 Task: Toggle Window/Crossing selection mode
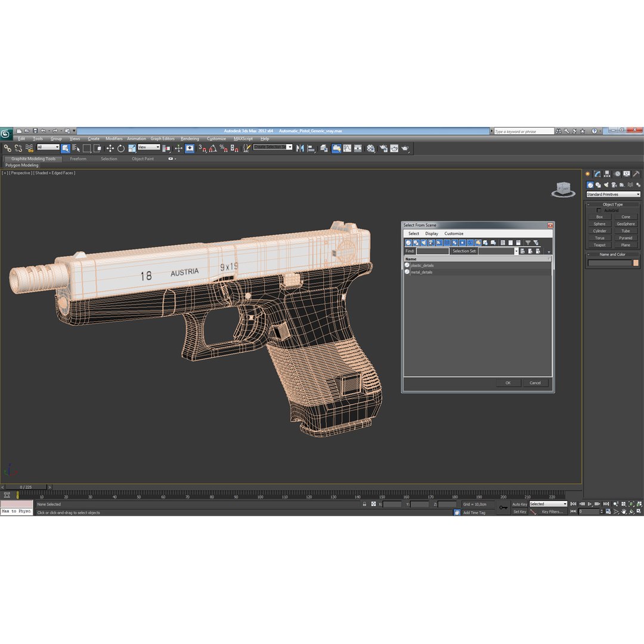97,148
